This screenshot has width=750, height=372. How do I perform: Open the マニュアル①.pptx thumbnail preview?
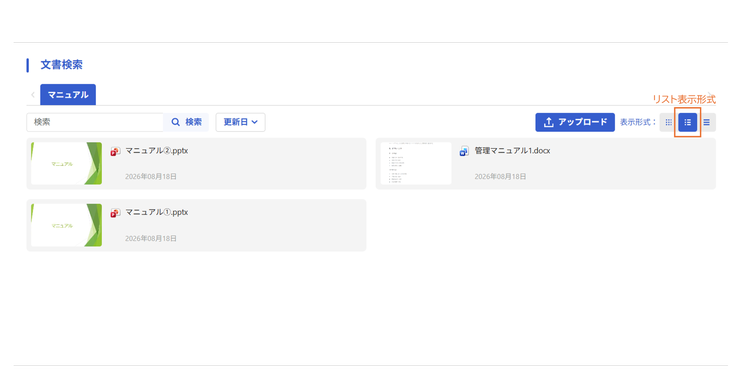[66, 225]
